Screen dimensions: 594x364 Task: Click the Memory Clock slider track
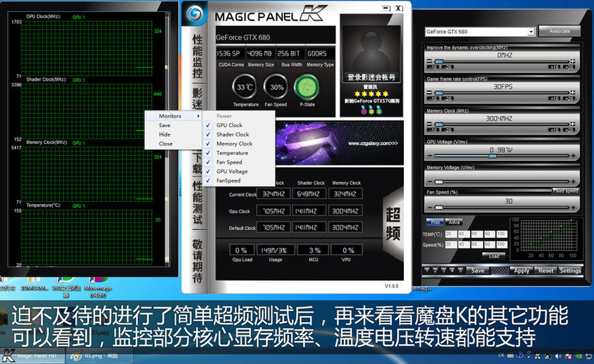[501, 124]
